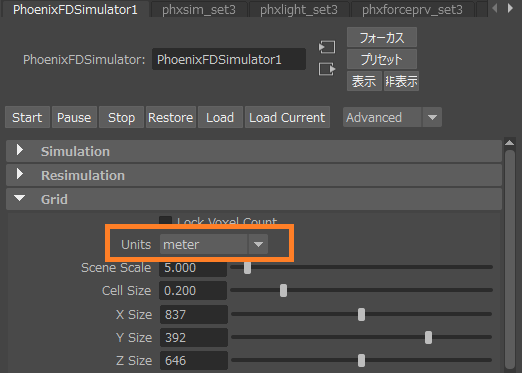Click the Start simulation button
Screen dimensions: 522x373
(x=27, y=117)
